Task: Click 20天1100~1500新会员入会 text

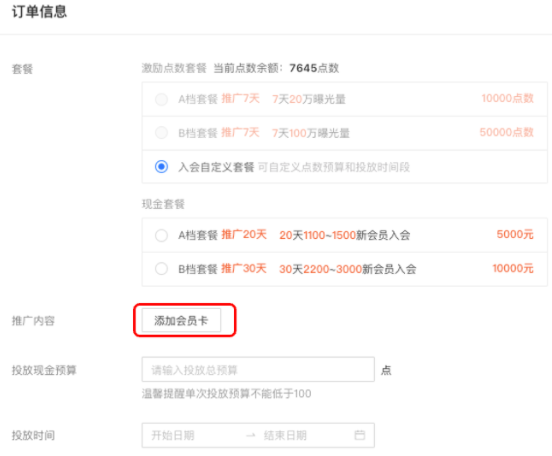Action: click(x=345, y=235)
